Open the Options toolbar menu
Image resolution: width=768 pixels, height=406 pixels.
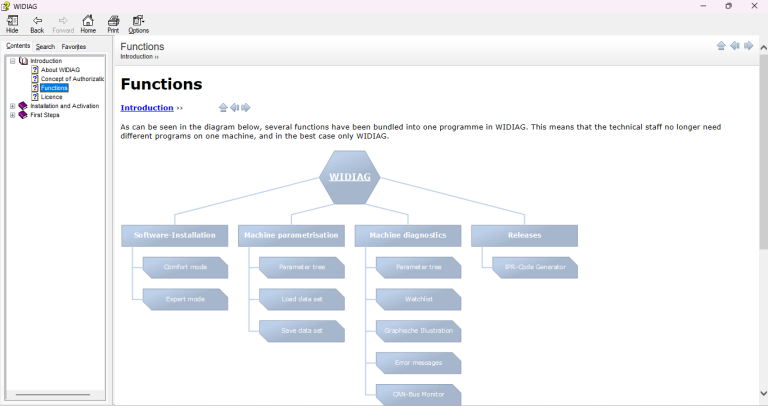[x=139, y=24]
